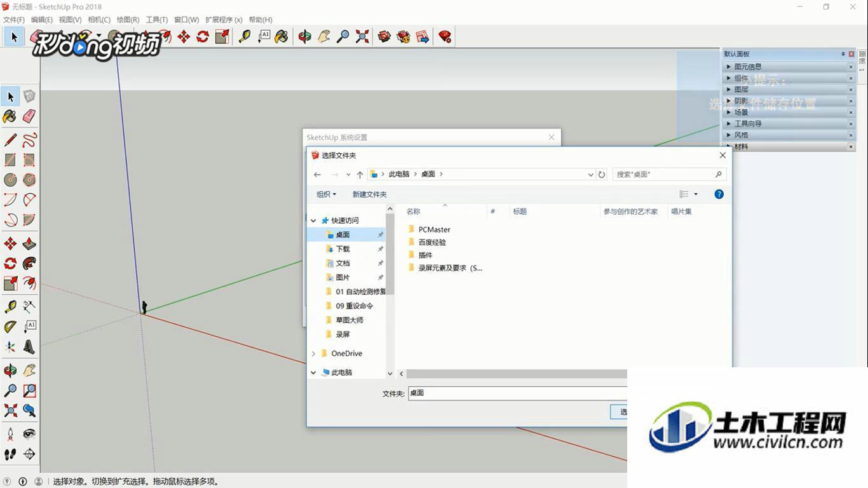
Task: Expand the 风格 tray panel
Action: point(729,135)
